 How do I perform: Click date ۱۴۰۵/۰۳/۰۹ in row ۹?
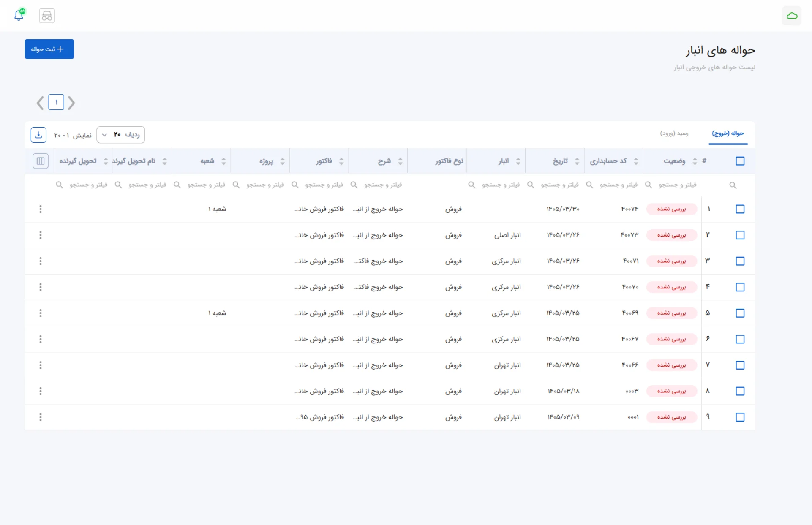[x=564, y=417]
